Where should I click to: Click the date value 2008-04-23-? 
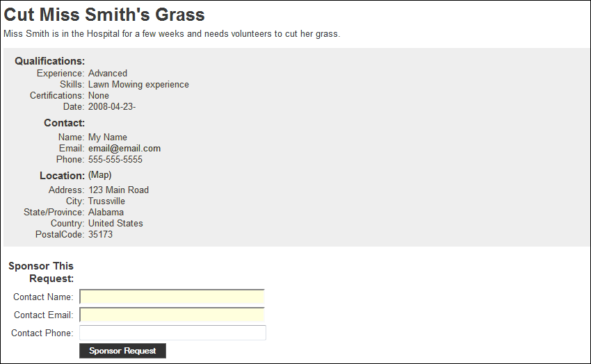112,107
